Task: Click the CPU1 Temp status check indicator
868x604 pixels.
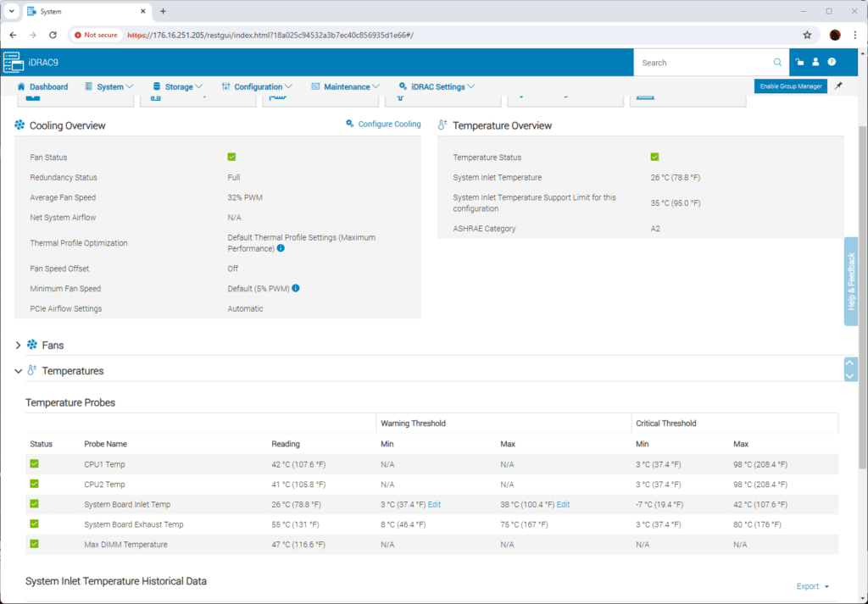Action: pos(34,464)
